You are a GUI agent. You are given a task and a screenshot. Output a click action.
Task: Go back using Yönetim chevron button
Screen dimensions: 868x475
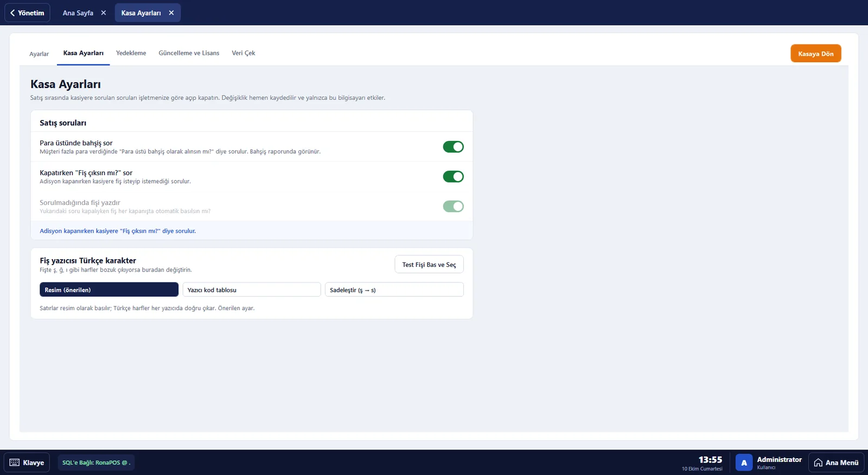coord(27,13)
